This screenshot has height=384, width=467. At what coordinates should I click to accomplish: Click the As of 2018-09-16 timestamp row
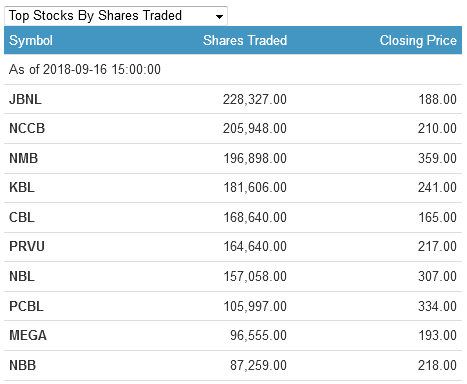pos(233,69)
